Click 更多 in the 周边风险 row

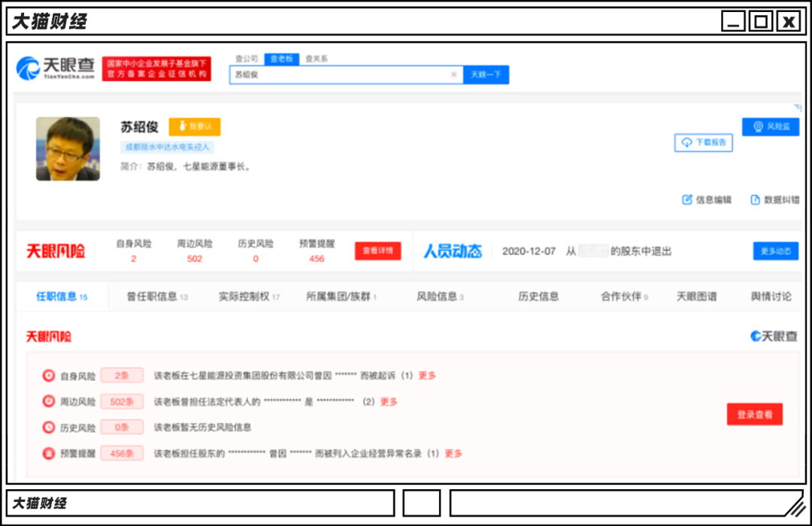tap(389, 401)
